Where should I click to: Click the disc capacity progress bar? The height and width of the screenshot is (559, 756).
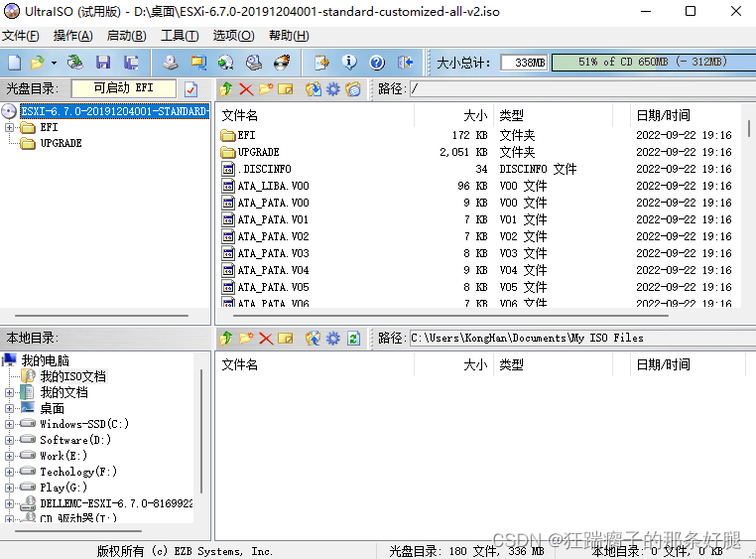click(x=654, y=63)
